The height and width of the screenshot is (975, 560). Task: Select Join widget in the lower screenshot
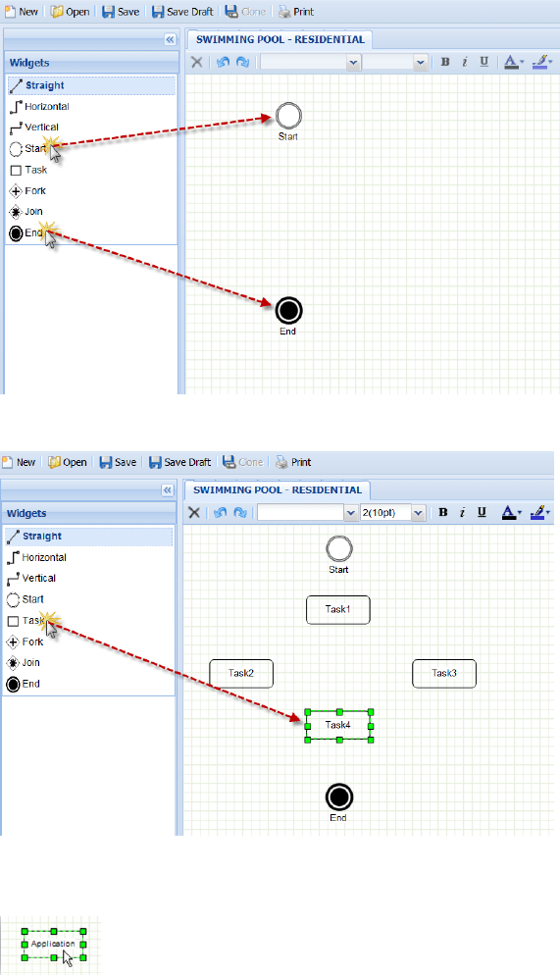click(24, 663)
